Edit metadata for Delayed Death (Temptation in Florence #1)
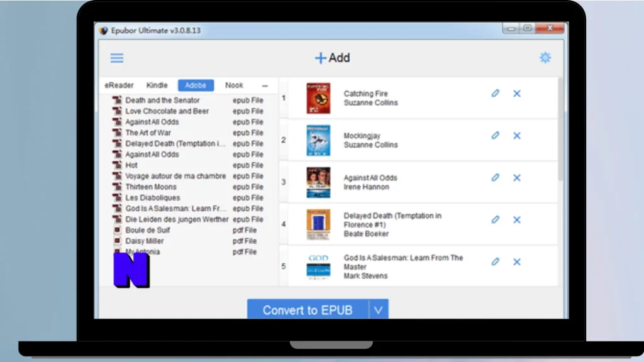Viewport: 644px width, 362px height. click(496, 219)
